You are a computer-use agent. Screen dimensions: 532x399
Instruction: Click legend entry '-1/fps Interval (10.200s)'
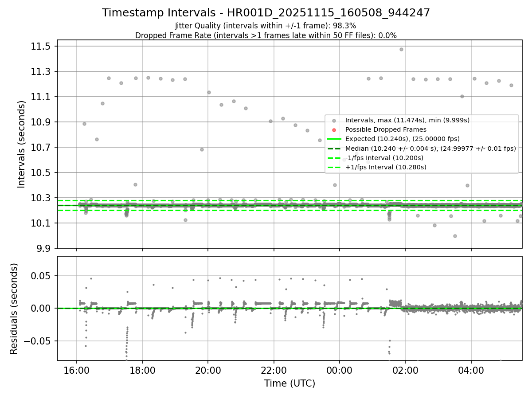(x=384, y=158)
